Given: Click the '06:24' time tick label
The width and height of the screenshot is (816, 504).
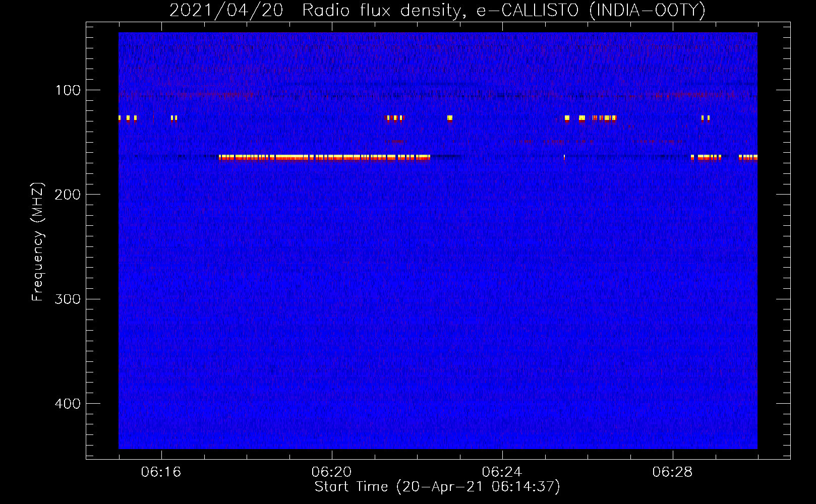Looking at the screenshot, I should (x=502, y=472).
